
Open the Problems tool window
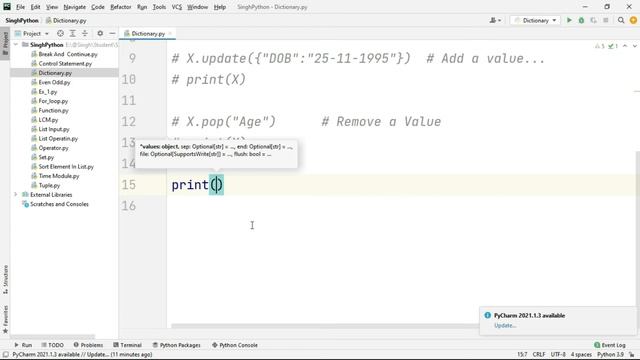point(88,345)
